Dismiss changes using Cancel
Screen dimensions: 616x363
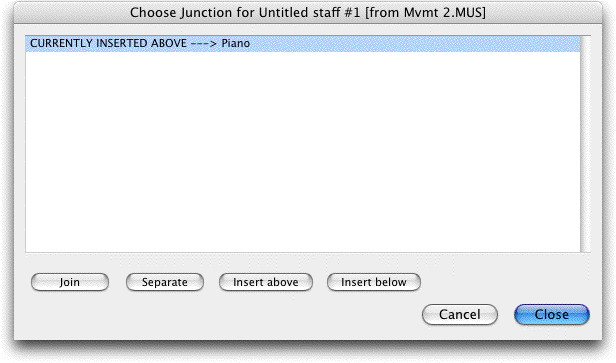tap(460, 314)
